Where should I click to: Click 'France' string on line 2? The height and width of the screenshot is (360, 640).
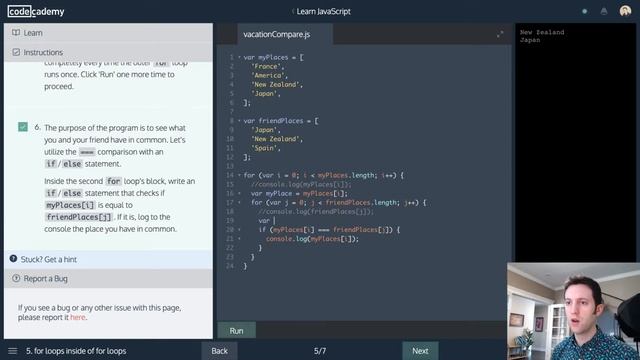click(x=266, y=67)
